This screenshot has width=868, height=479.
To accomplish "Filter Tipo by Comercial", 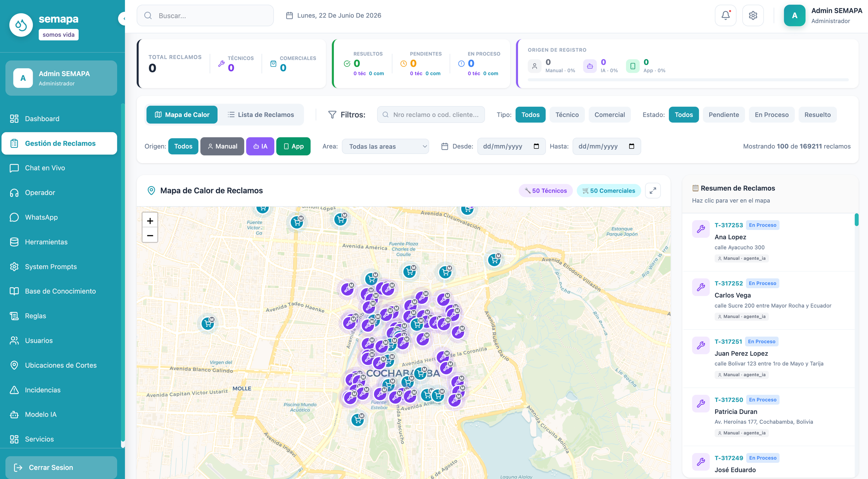I will [x=610, y=115].
